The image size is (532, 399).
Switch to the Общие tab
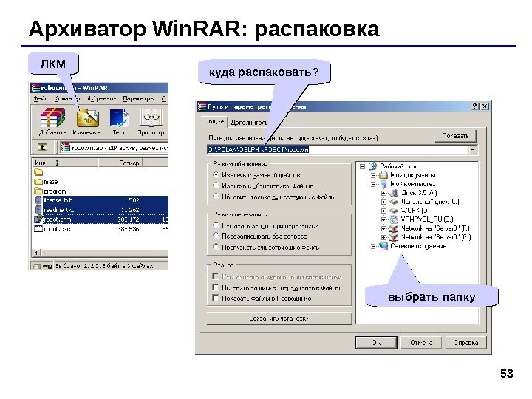point(214,121)
